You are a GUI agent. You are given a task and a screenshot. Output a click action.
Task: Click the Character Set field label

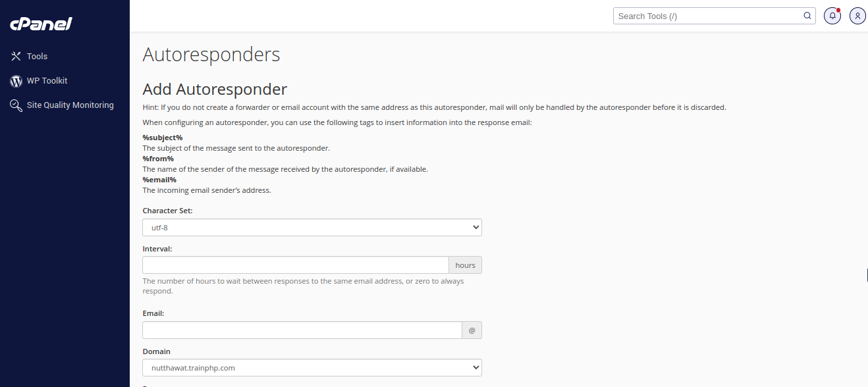coord(167,211)
